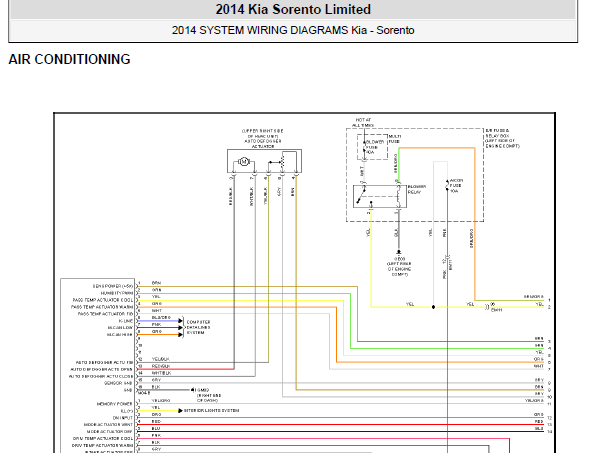Click the arrowhead on the M-CAN LOW pink wire
602x453 pixels.
(180, 327)
